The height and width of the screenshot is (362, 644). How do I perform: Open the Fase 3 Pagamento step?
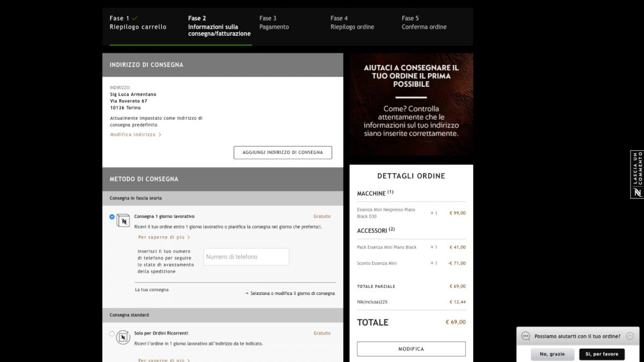coord(274,23)
